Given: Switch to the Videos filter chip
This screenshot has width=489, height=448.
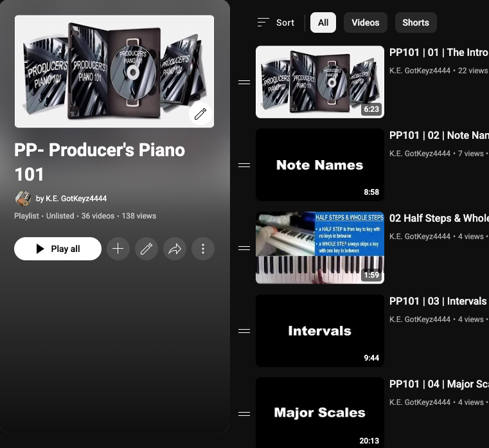Looking at the screenshot, I should pos(366,22).
